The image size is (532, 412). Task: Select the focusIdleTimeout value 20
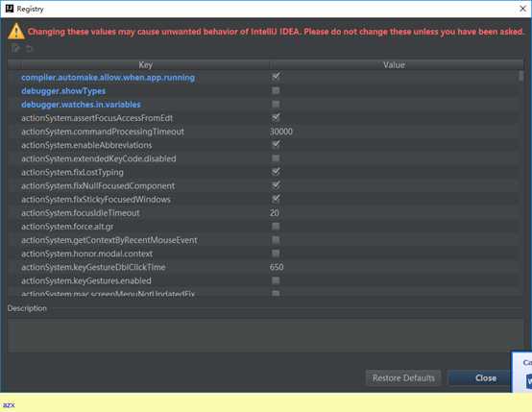pos(275,213)
